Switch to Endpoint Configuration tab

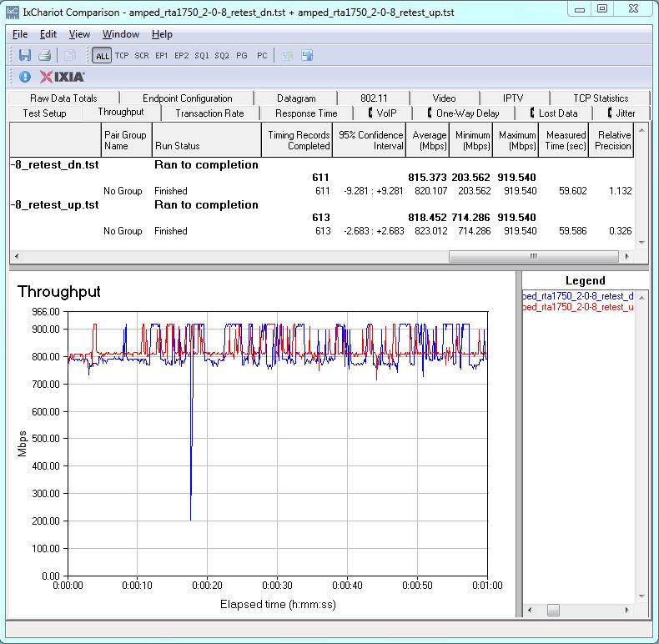click(x=188, y=98)
